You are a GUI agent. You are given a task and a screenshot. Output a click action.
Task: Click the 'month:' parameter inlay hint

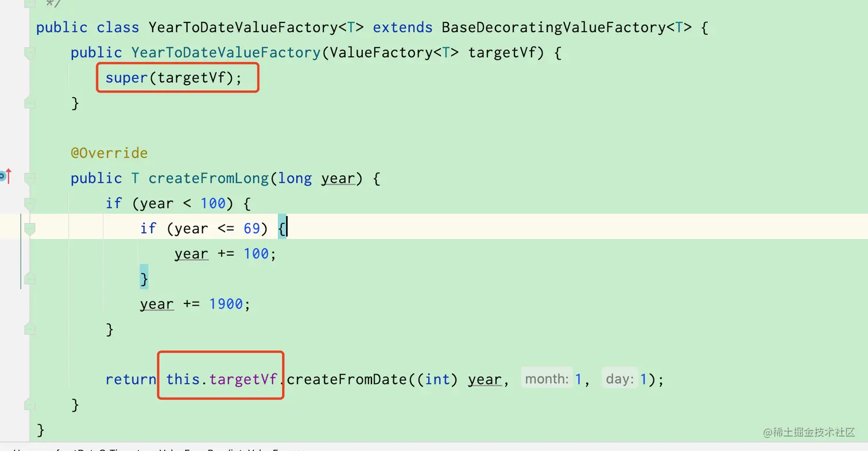point(547,379)
